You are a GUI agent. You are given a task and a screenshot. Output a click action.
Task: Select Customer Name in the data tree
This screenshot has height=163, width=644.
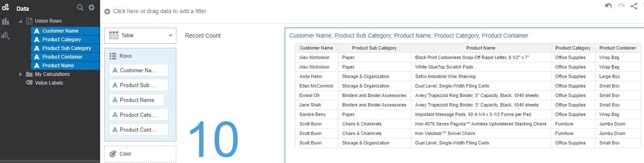(x=65, y=31)
